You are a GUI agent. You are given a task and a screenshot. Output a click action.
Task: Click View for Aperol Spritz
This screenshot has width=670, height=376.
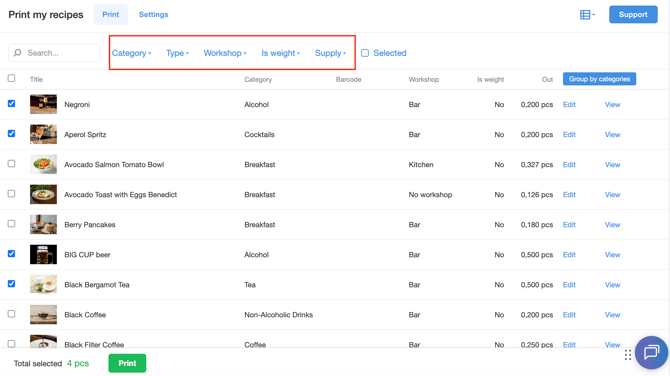(612, 135)
